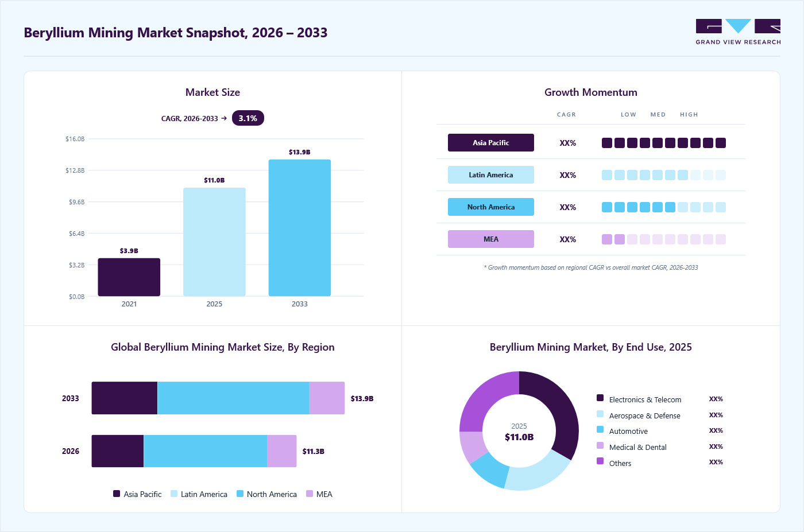
Task: Click the XX% value for Medical & Dental
Action: pos(716,446)
